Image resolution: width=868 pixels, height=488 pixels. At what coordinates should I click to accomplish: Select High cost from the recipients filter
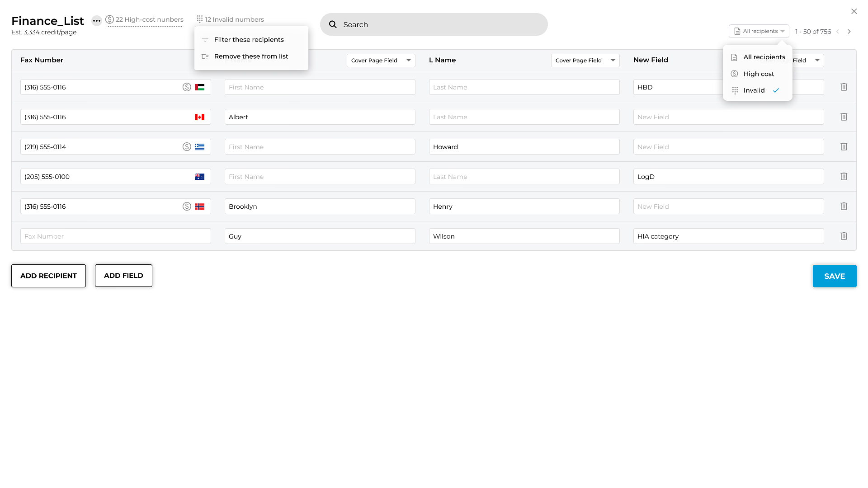pos(758,73)
